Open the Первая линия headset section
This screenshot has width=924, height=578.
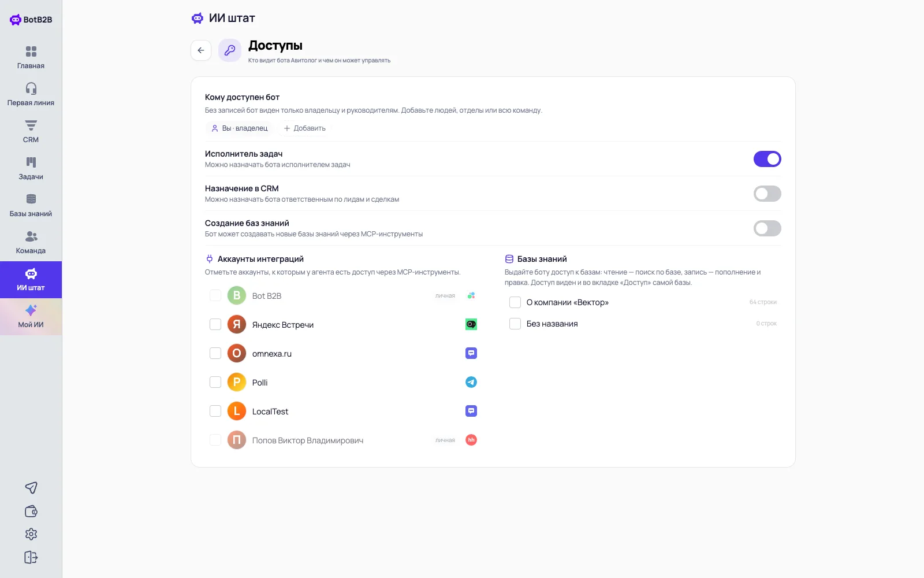[31, 95]
